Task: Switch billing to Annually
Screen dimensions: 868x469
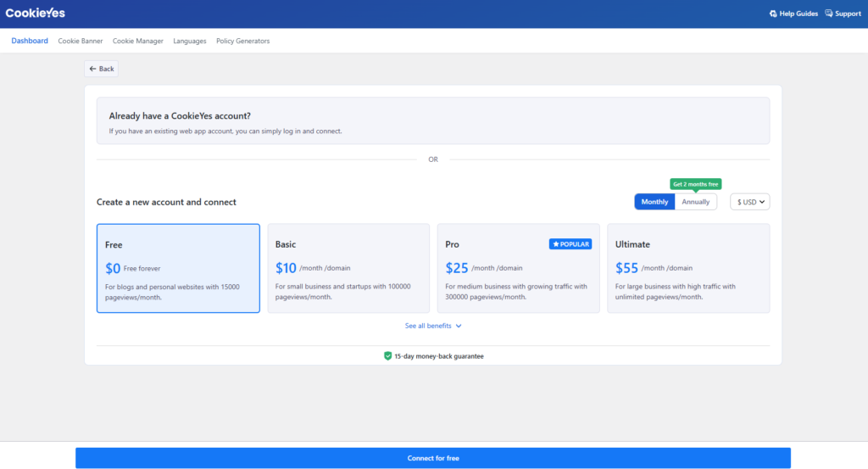Action: [x=696, y=202]
